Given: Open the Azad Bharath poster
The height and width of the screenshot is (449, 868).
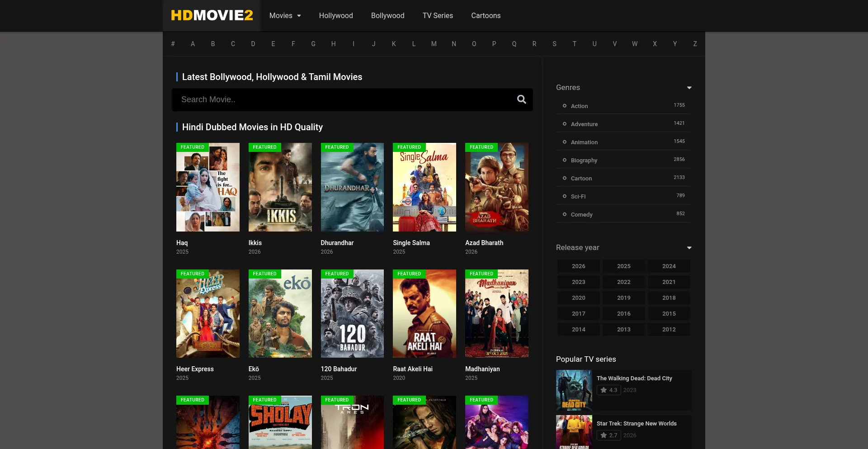Looking at the screenshot, I should pyautogui.click(x=497, y=187).
